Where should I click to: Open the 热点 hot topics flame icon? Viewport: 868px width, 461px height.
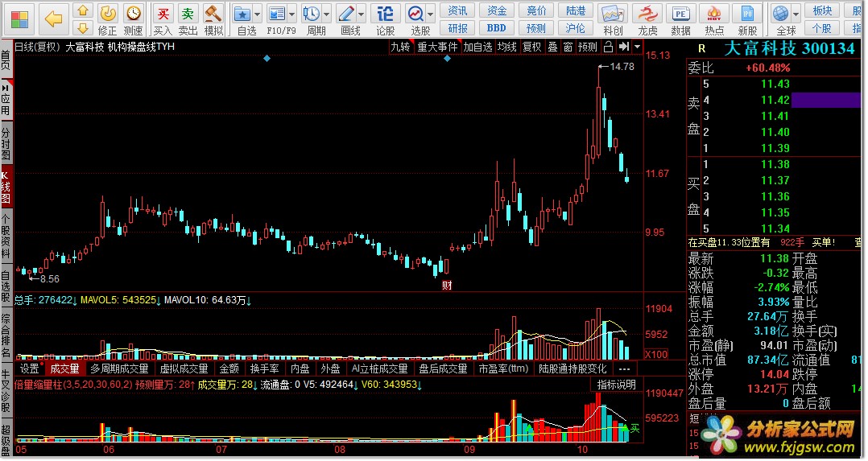[714, 14]
